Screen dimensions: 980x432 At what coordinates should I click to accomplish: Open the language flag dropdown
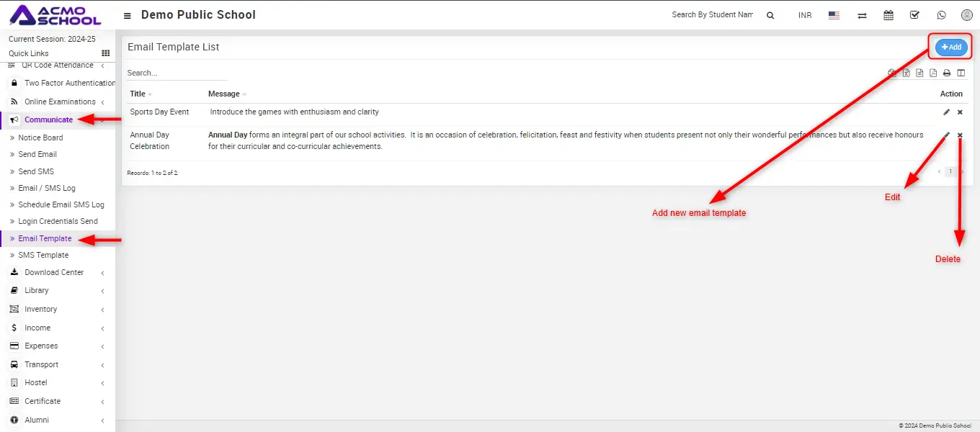coord(834,15)
